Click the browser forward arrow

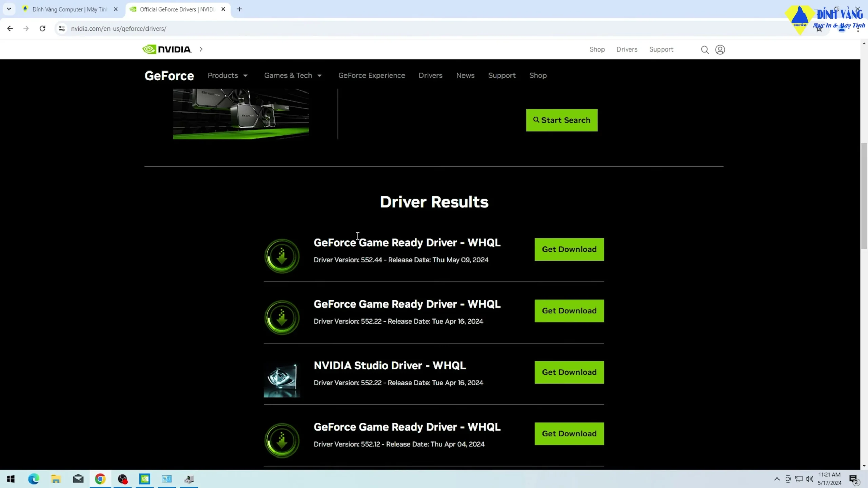pyautogui.click(x=26, y=28)
